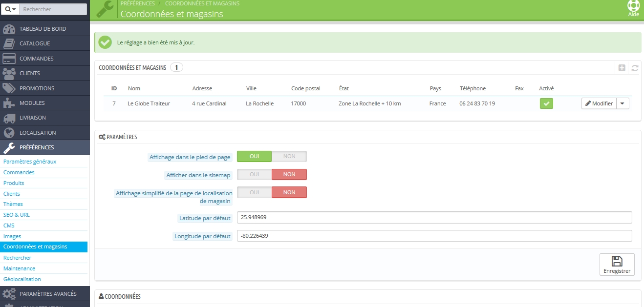Click Modifier for Le Globe Traiteur
The height and width of the screenshot is (307, 644).
599,103
